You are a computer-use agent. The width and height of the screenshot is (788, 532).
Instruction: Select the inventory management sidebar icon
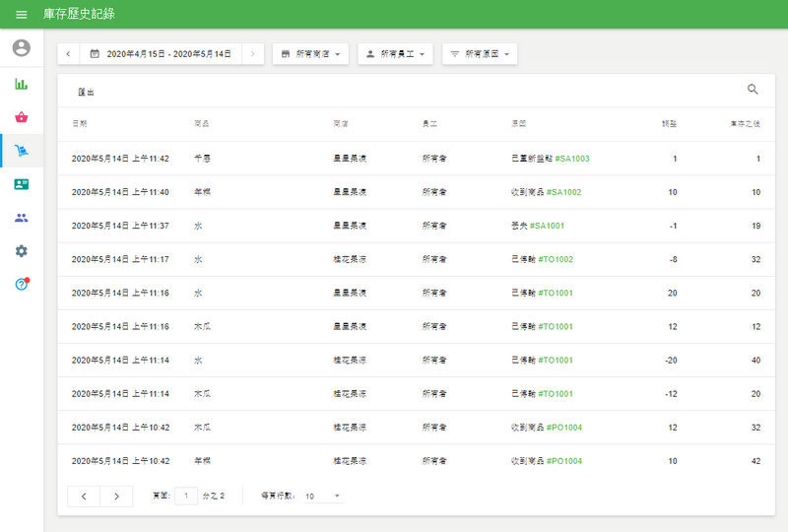[22, 151]
